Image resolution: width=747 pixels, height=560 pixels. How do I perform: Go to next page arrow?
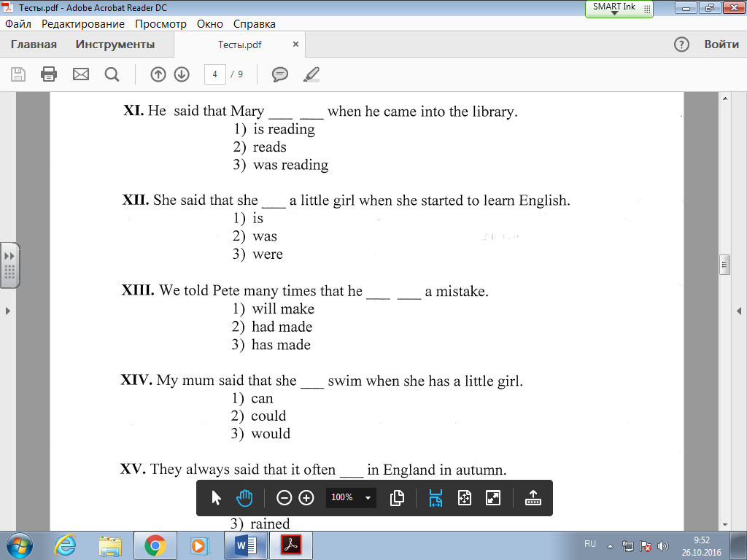(182, 74)
